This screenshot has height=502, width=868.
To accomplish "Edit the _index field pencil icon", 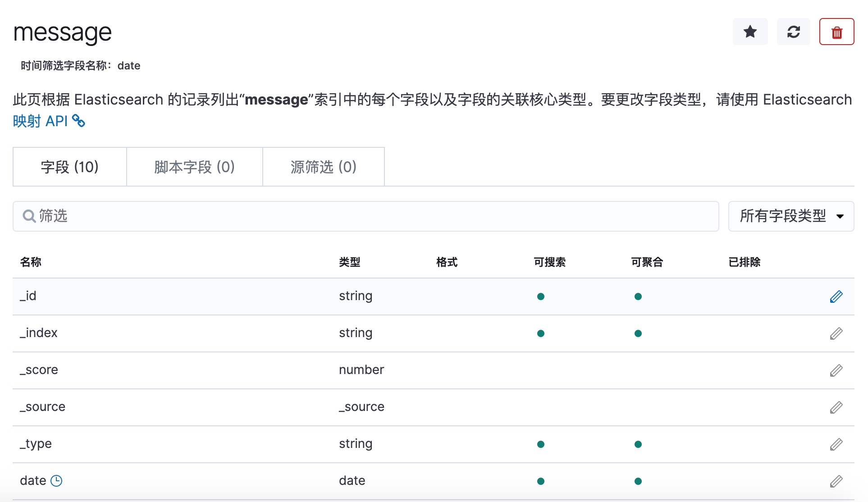I will 836,333.
